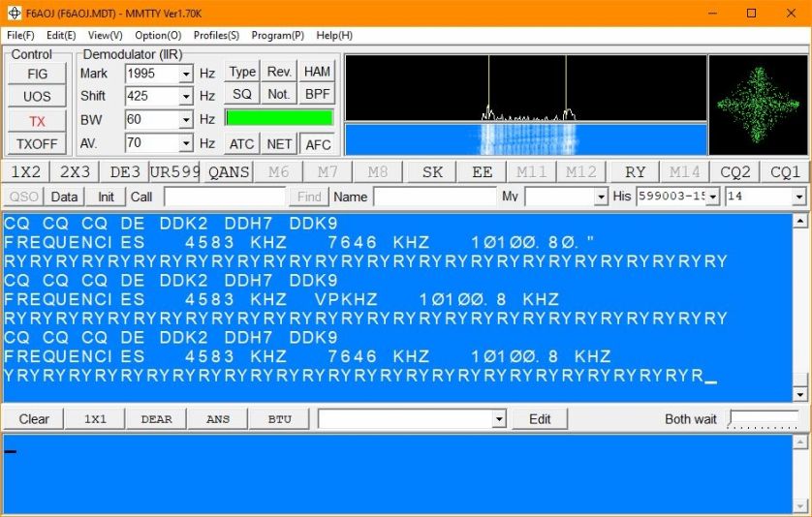Screen dimensions: 812x517
Task: Click the MMTTY app icon in title bar
Action: [x=15, y=14]
